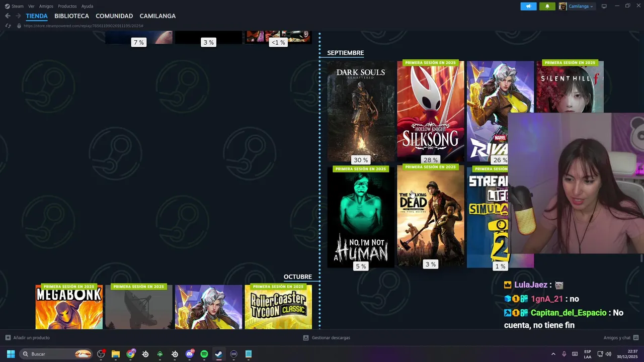Viewport: 644px width, 362px height.
Task: Open the volume tray icon
Action: click(608, 354)
